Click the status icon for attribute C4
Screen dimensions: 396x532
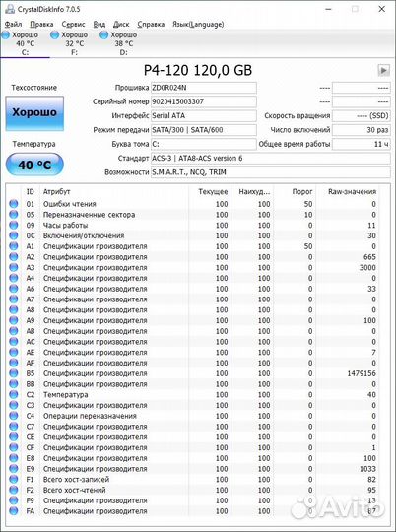point(14,416)
